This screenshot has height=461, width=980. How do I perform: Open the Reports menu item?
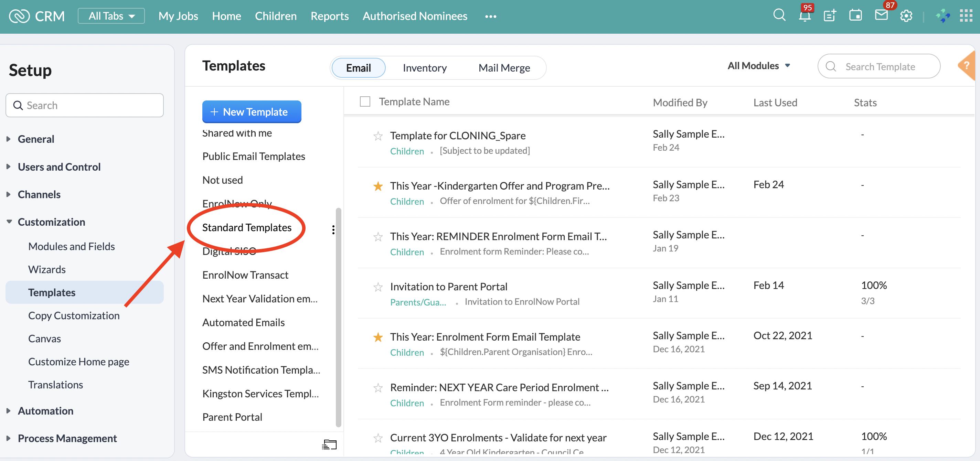coord(329,16)
